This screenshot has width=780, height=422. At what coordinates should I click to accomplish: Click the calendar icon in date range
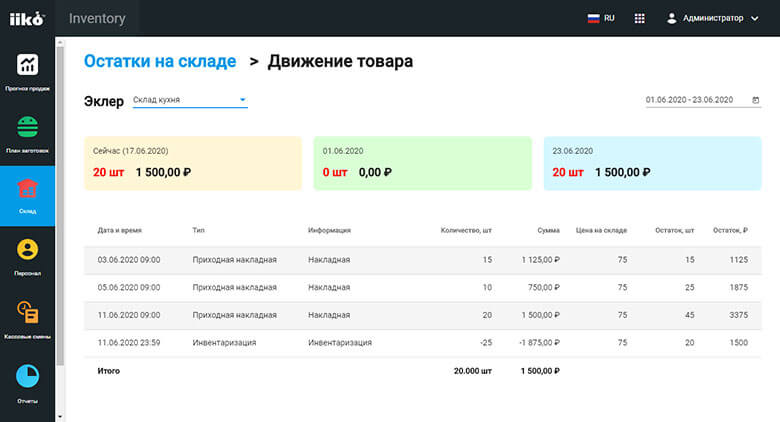(755, 100)
